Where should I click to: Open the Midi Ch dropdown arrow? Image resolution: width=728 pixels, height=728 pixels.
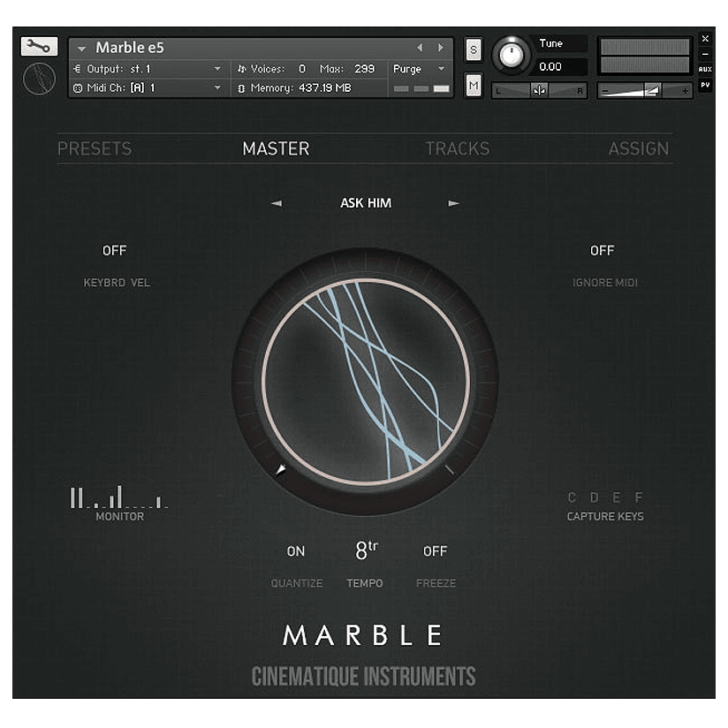(x=217, y=87)
